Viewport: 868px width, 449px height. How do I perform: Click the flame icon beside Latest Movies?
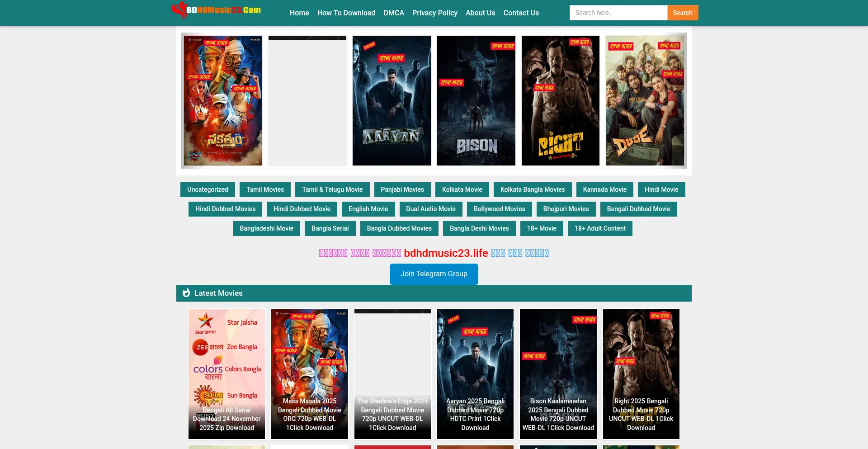pos(186,293)
